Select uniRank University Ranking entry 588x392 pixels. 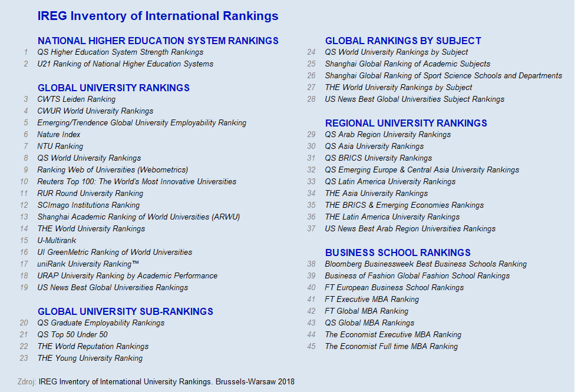pyautogui.click(x=88, y=264)
